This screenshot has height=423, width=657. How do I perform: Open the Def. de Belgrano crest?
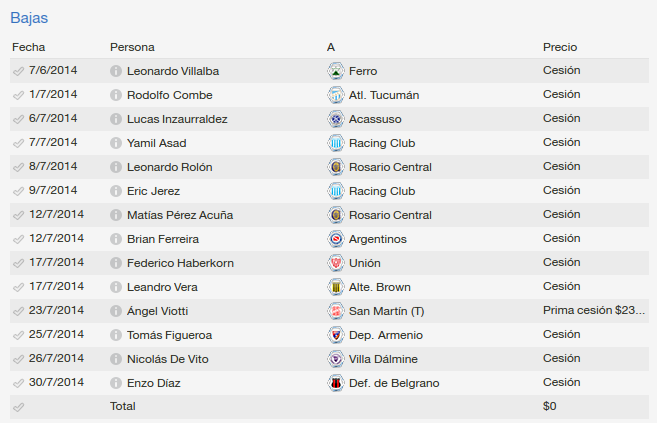coord(336,383)
